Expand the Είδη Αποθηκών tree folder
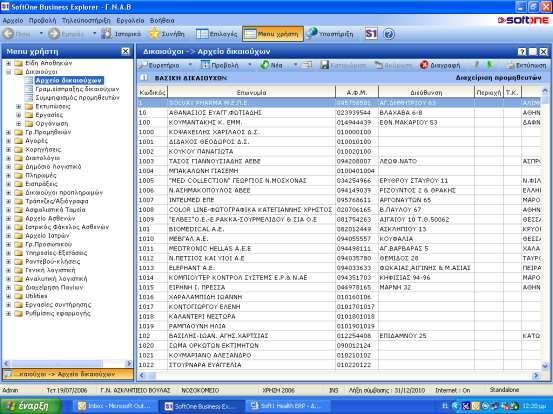 click(x=8, y=63)
